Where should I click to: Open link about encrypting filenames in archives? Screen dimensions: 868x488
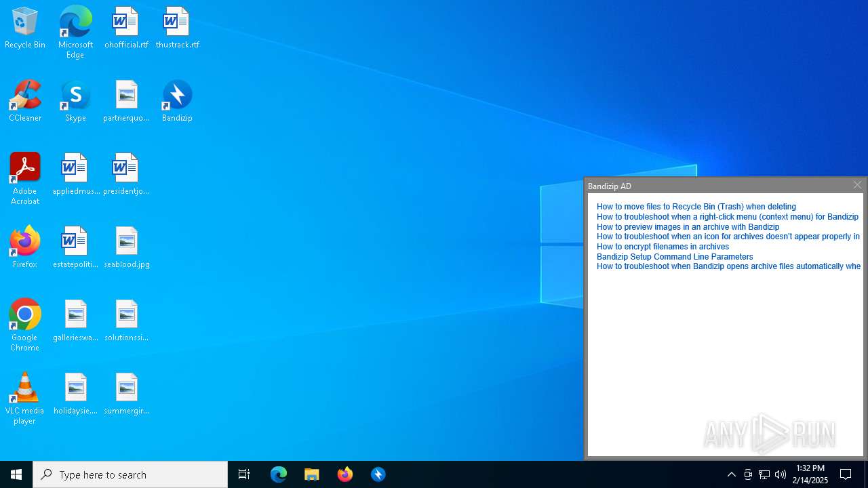663,247
